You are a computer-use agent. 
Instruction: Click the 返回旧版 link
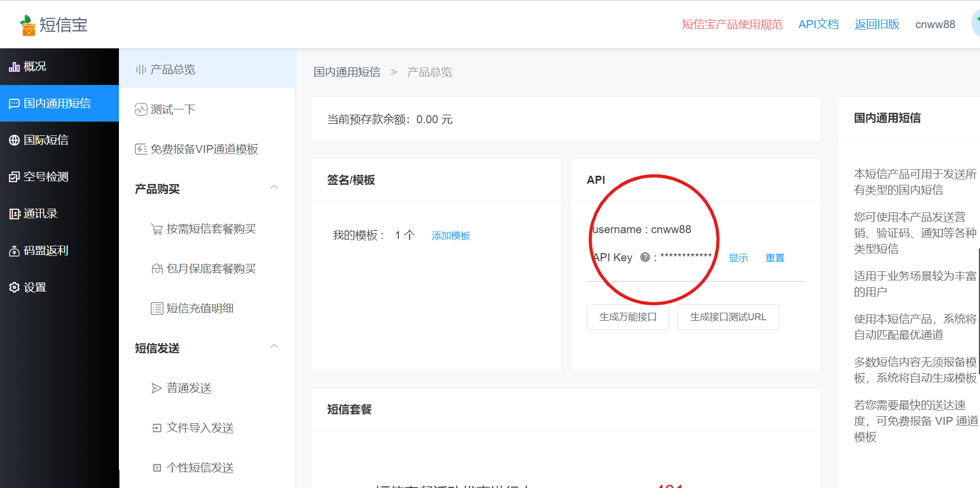click(x=877, y=24)
